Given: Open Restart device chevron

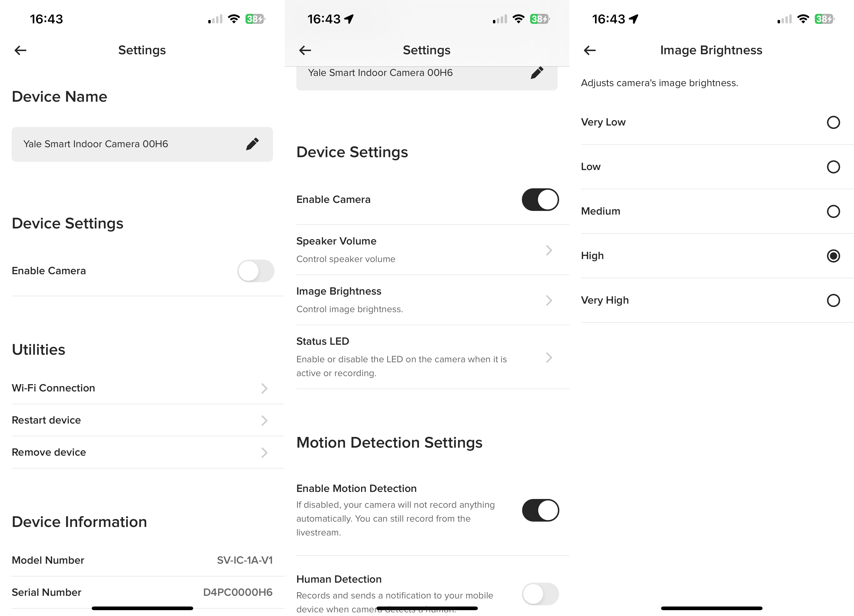Looking at the screenshot, I should pyautogui.click(x=264, y=420).
